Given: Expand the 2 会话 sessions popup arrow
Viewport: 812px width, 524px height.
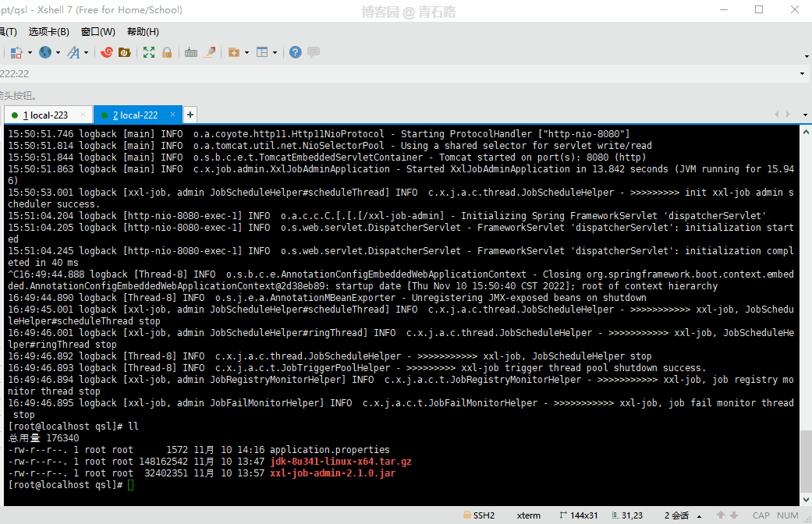Looking at the screenshot, I should 699,515.
